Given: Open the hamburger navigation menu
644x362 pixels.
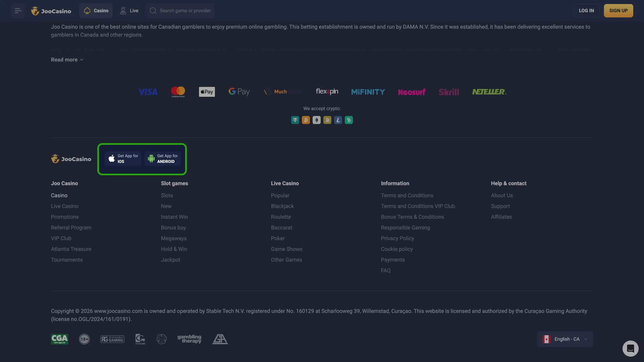Looking at the screenshot, I should 18,10.
